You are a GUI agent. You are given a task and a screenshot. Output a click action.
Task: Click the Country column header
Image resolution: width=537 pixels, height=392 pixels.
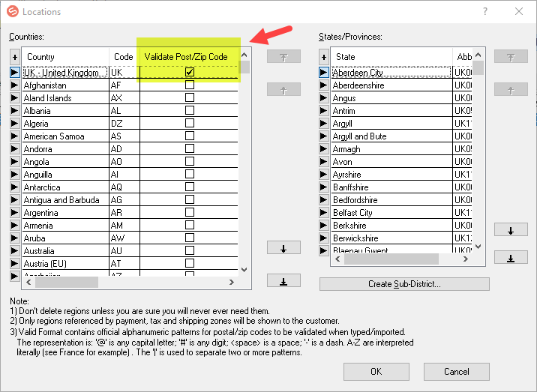coord(64,57)
